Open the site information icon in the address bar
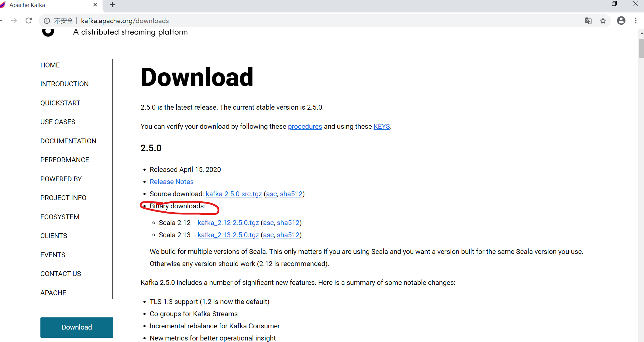Image resolution: width=644 pixels, height=342 pixels. (47, 21)
